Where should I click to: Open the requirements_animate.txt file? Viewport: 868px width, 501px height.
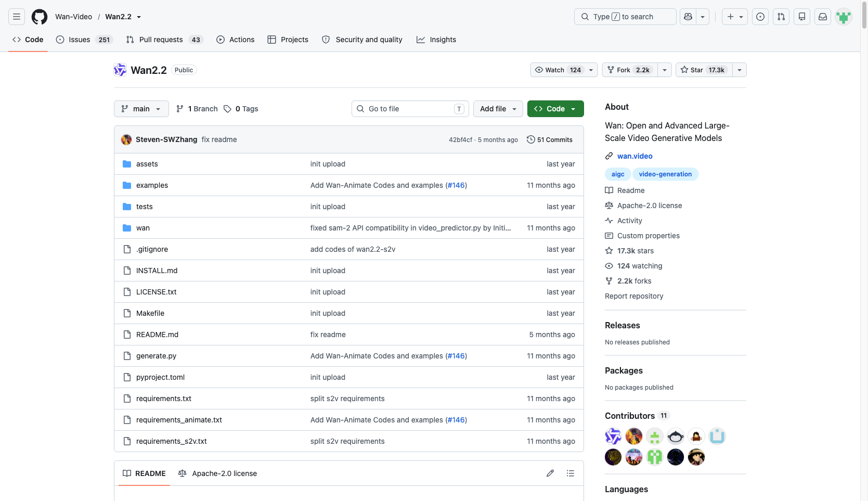click(179, 420)
